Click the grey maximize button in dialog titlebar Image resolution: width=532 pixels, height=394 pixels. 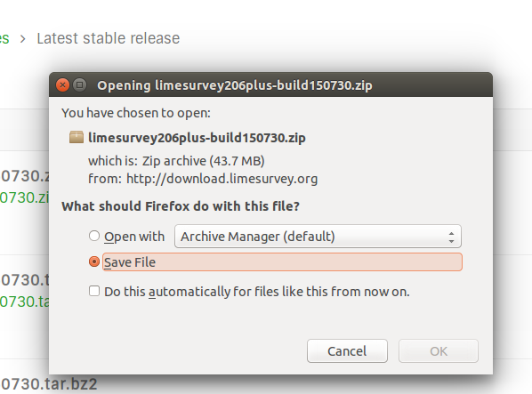click(x=80, y=84)
